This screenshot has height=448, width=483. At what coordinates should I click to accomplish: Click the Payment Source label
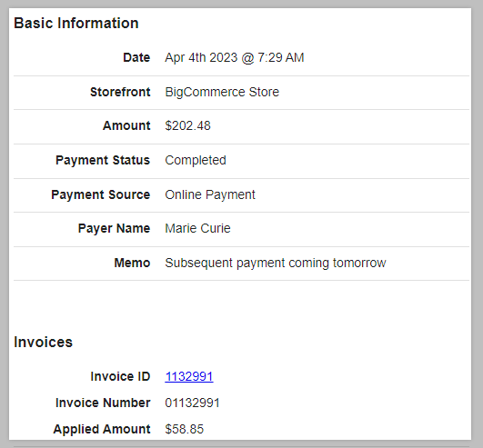(100, 194)
